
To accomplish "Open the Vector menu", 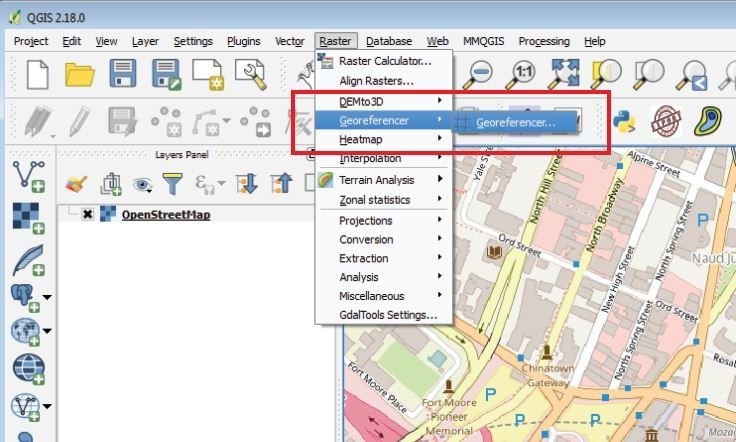I will click(290, 41).
